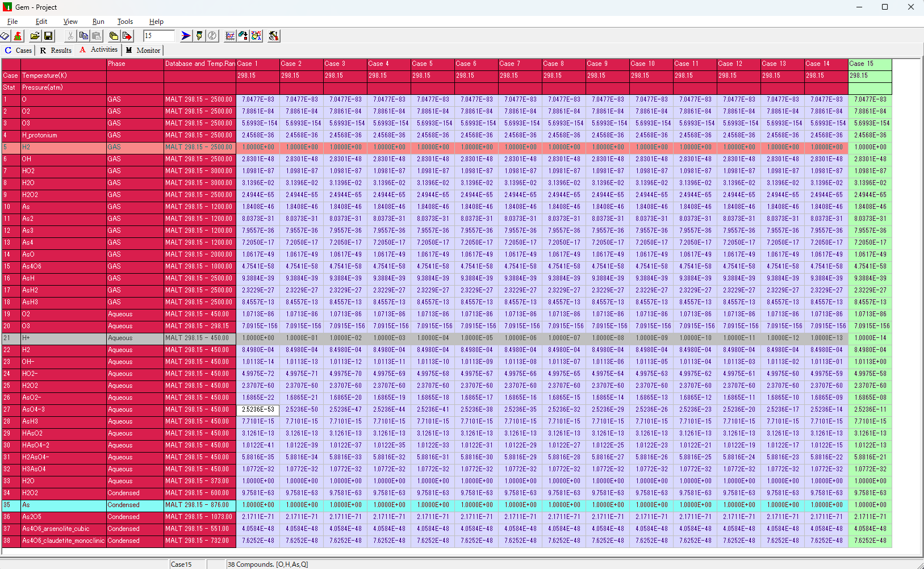Viewport: 924px width, 569px height.
Task: Click OH- Case 15 value 1.0113E+00
Action: point(870,362)
